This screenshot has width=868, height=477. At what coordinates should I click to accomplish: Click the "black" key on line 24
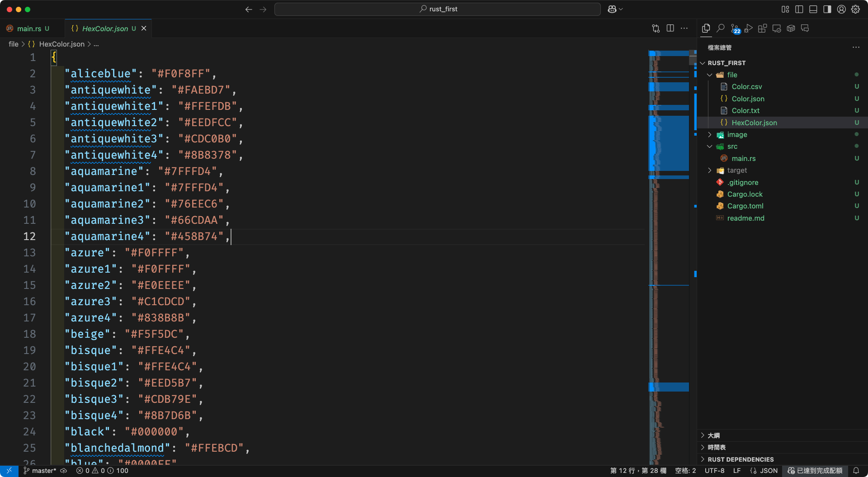[87, 432]
